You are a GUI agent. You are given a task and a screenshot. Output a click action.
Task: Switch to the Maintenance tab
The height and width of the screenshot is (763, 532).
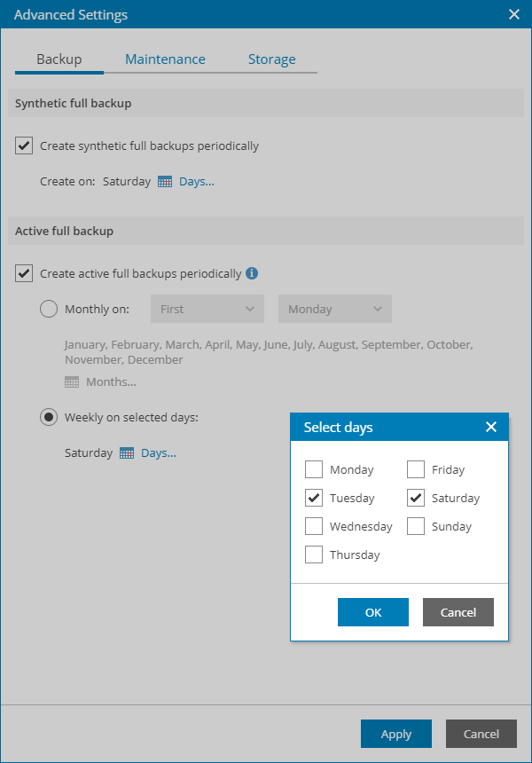pyautogui.click(x=165, y=59)
